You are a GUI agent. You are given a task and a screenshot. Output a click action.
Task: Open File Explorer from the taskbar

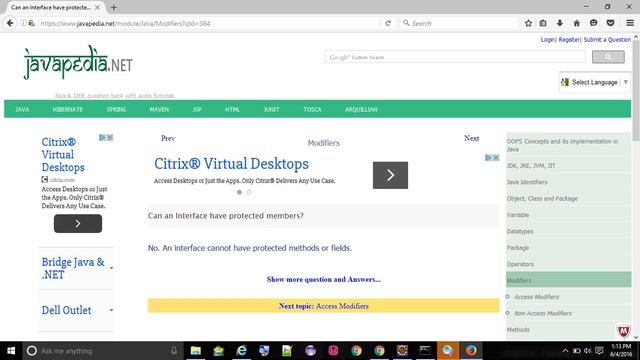196,351
